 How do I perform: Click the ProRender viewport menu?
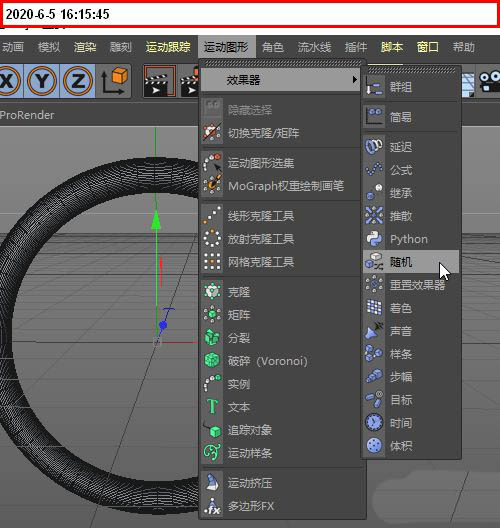tap(27, 115)
